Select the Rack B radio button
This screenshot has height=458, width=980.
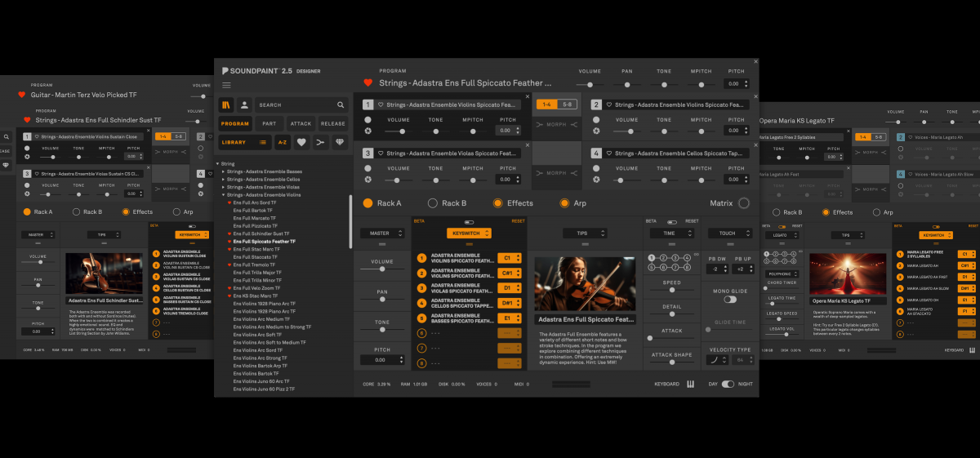coord(432,203)
